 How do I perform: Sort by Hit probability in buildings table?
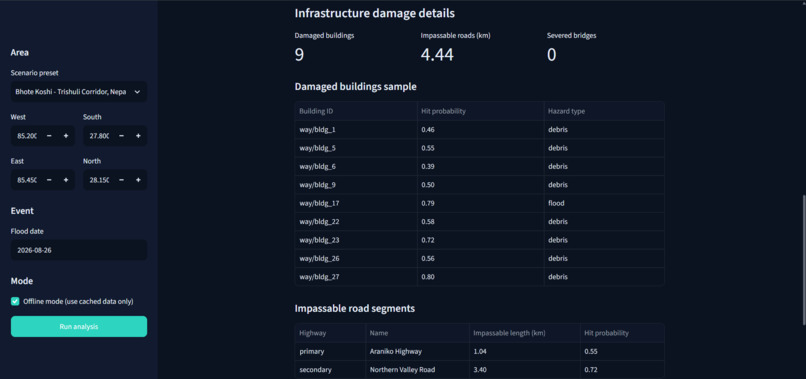point(480,111)
